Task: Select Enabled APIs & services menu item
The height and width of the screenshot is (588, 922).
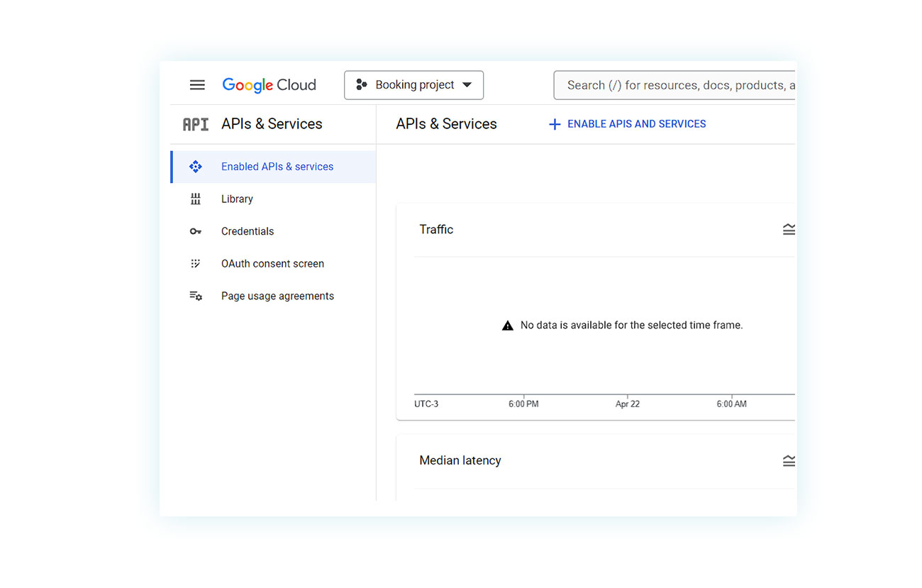Action: (273, 167)
